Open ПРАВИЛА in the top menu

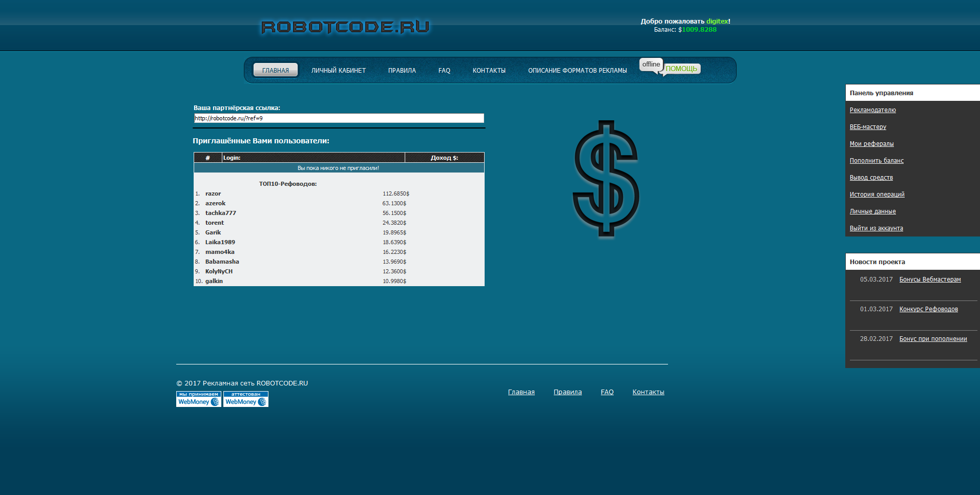[402, 71]
